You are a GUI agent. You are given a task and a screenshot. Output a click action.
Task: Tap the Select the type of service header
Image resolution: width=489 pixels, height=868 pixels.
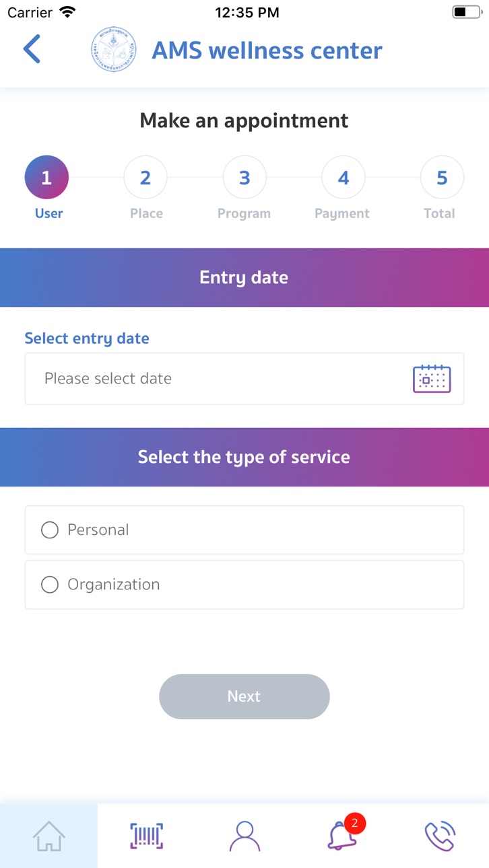click(x=244, y=458)
